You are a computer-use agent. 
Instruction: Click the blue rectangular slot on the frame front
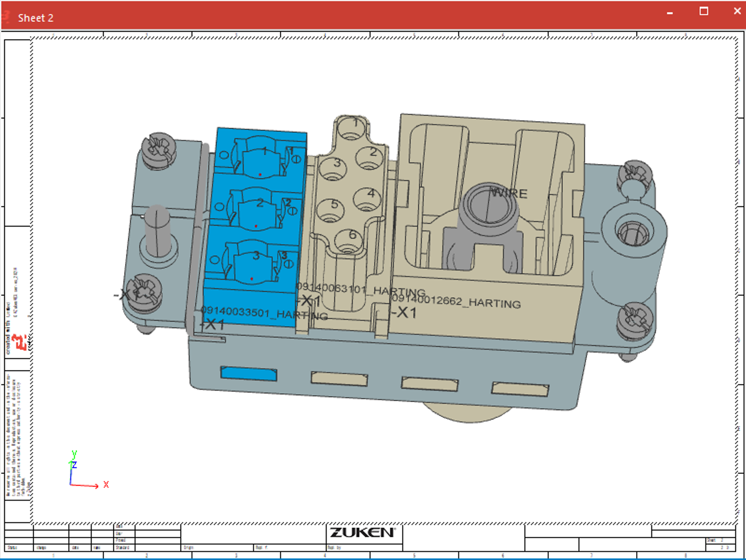(249, 373)
